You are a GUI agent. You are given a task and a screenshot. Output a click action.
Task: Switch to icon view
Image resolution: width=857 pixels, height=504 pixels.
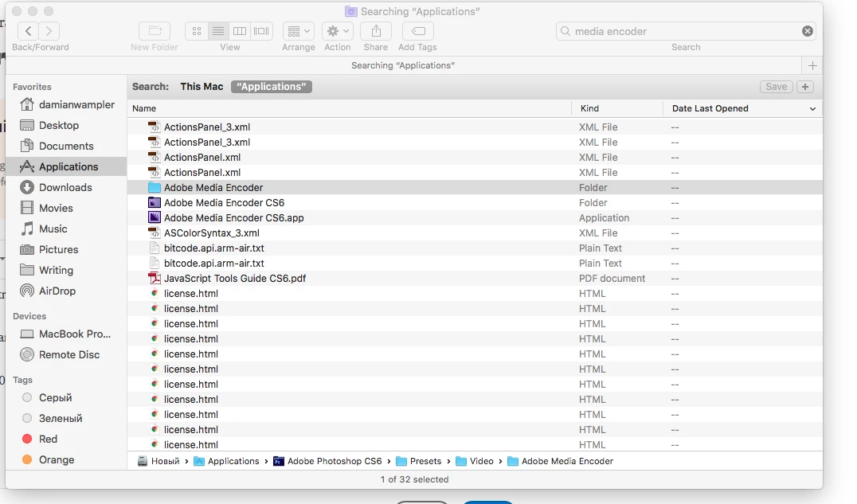pyautogui.click(x=197, y=31)
